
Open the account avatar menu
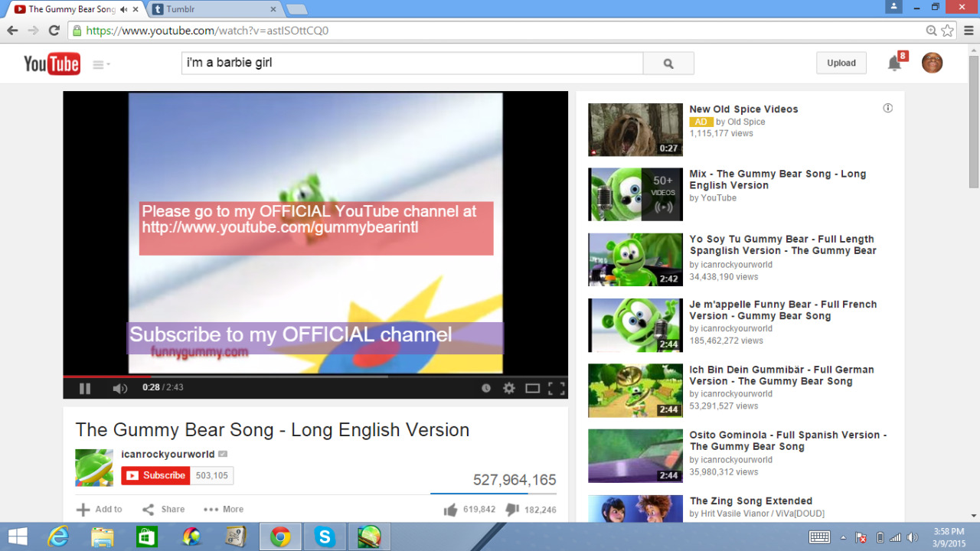pos(932,63)
